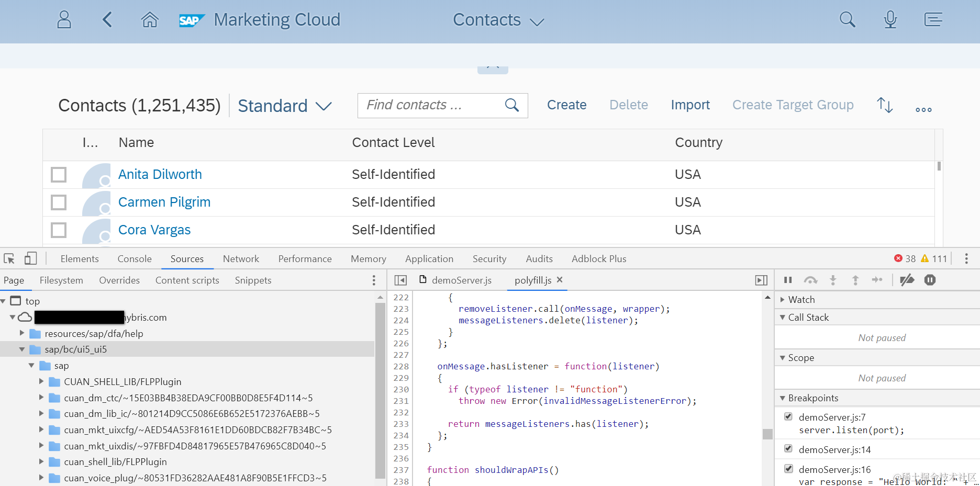Deactivate all breakpoints icon
Image resolution: width=980 pixels, height=486 pixels.
tap(907, 280)
